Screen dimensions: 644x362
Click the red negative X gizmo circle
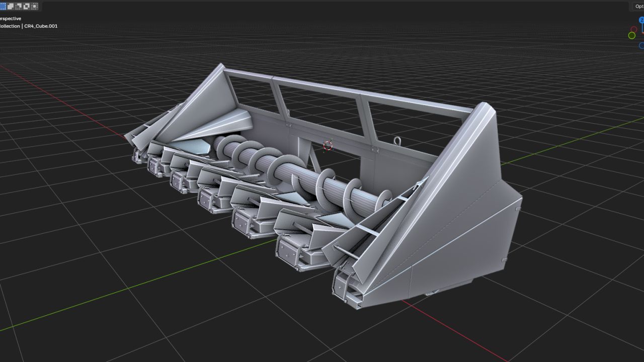633,29
